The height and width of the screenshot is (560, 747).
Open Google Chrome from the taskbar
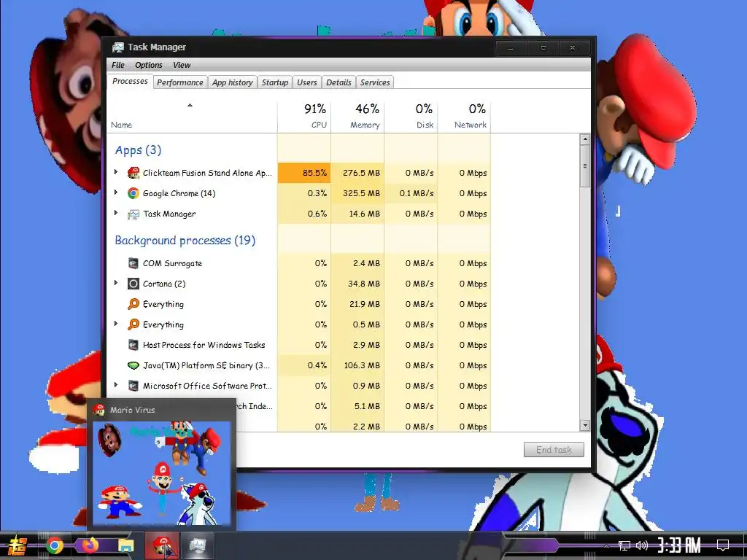[54, 545]
